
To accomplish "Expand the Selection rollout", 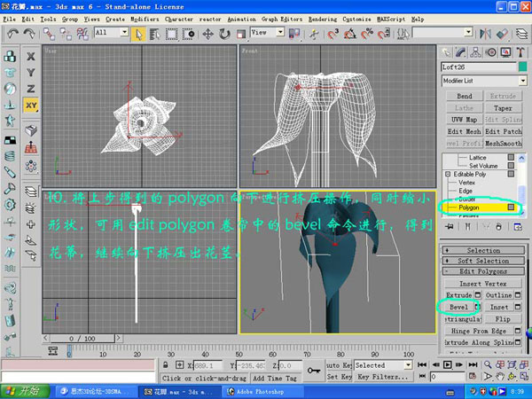I will 483,250.
